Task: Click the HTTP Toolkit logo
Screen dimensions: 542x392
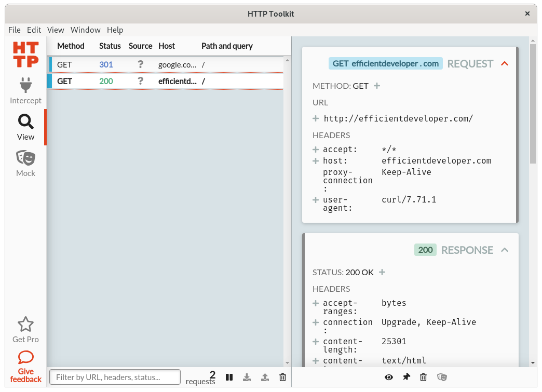Action: pos(25,55)
